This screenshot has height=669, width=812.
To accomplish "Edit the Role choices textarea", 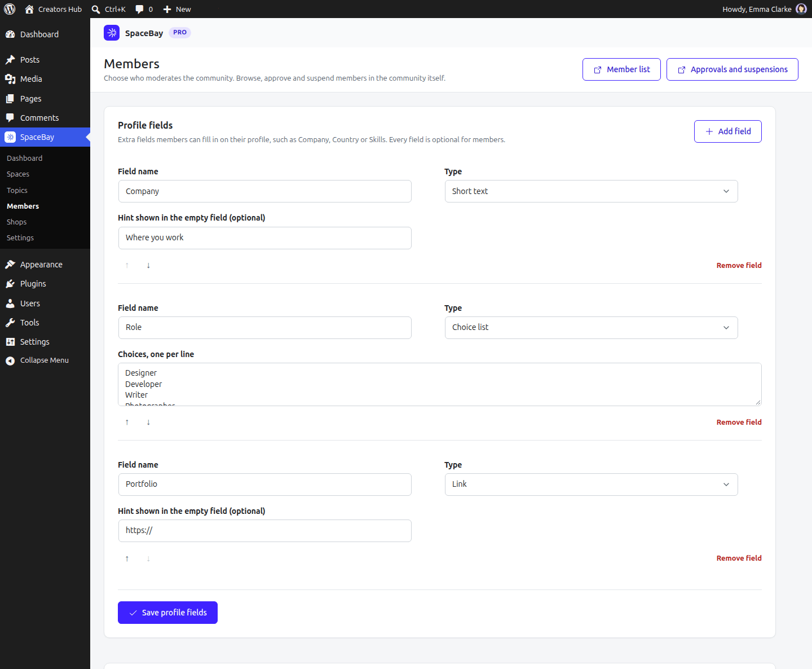I will pos(439,384).
